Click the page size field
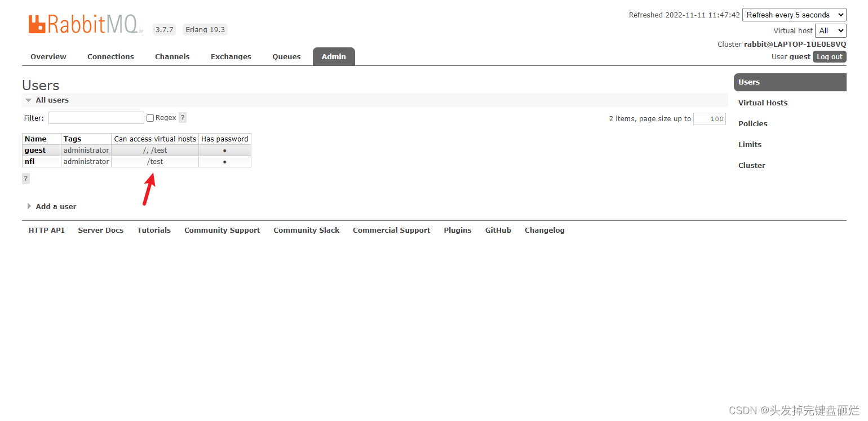 point(710,119)
